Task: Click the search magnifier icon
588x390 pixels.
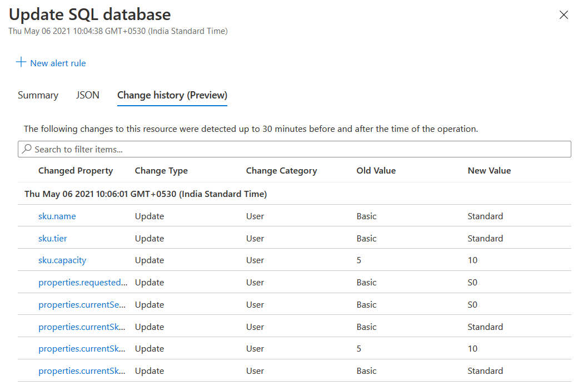Action: pyautogui.click(x=26, y=149)
